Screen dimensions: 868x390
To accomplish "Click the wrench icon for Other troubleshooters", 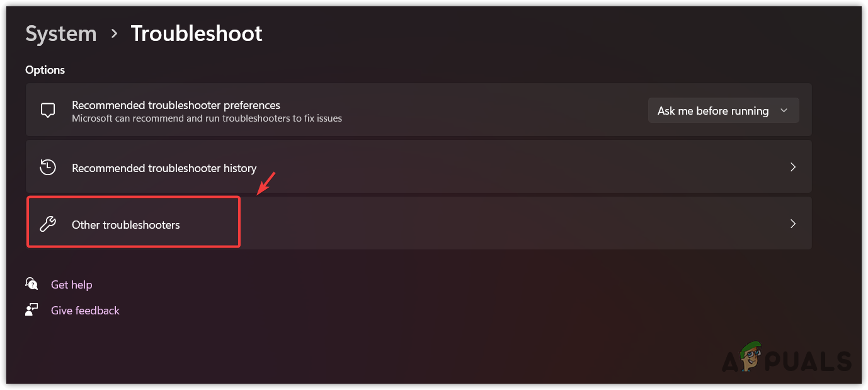I will pos(48,224).
